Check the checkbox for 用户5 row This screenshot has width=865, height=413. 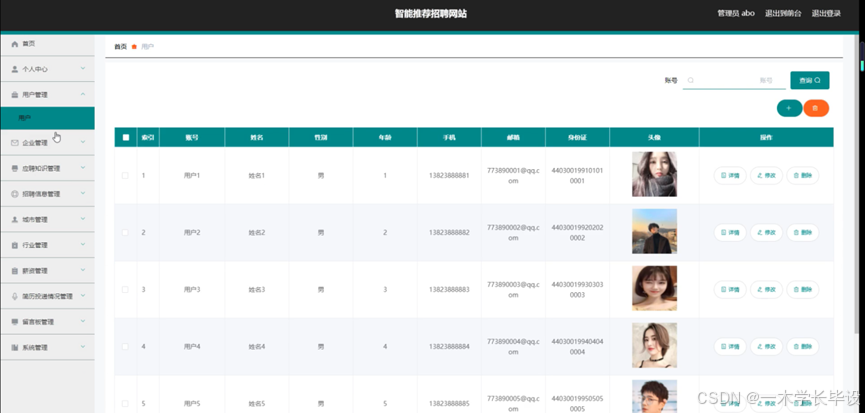click(125, 404)
